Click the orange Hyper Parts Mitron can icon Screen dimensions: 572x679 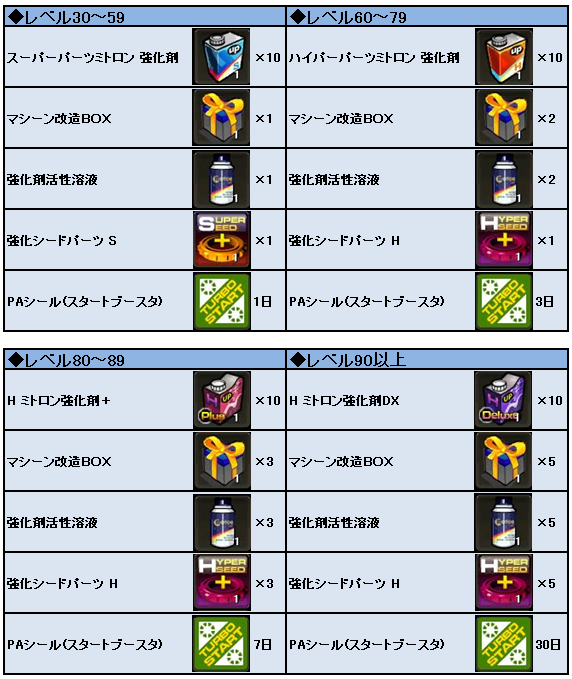tap(504, 56)
